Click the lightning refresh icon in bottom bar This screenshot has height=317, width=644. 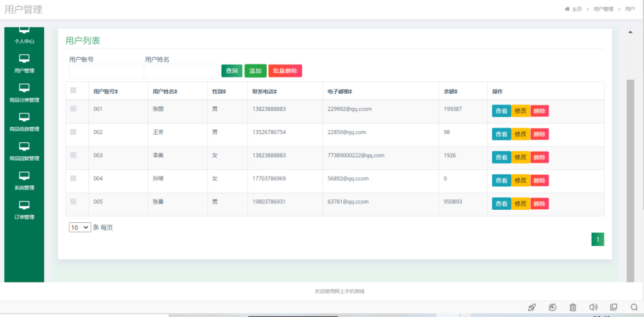click(x=553, y=307)
